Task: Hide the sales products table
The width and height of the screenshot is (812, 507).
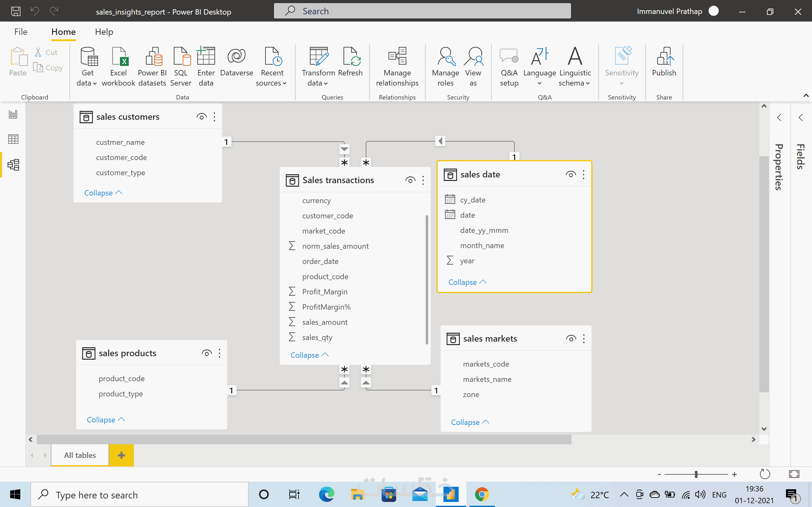Action: coord(207,353)
